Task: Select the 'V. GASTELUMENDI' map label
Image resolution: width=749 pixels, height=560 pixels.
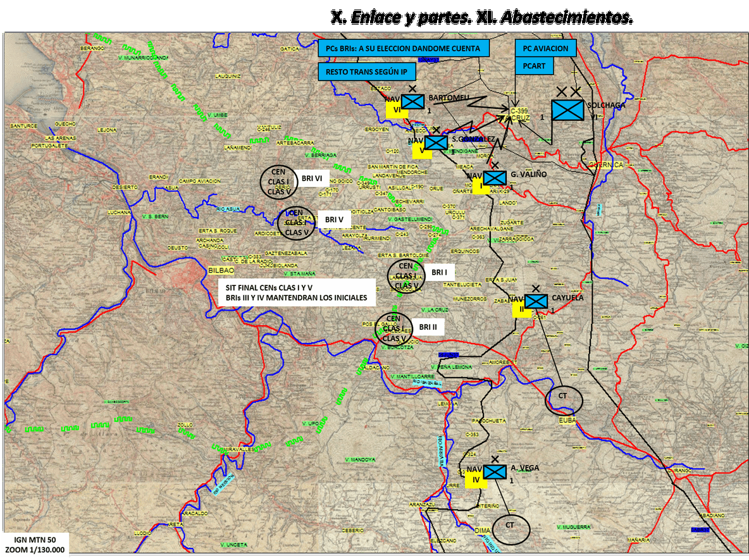Action: pyautogui.click(x=411, y=219)
